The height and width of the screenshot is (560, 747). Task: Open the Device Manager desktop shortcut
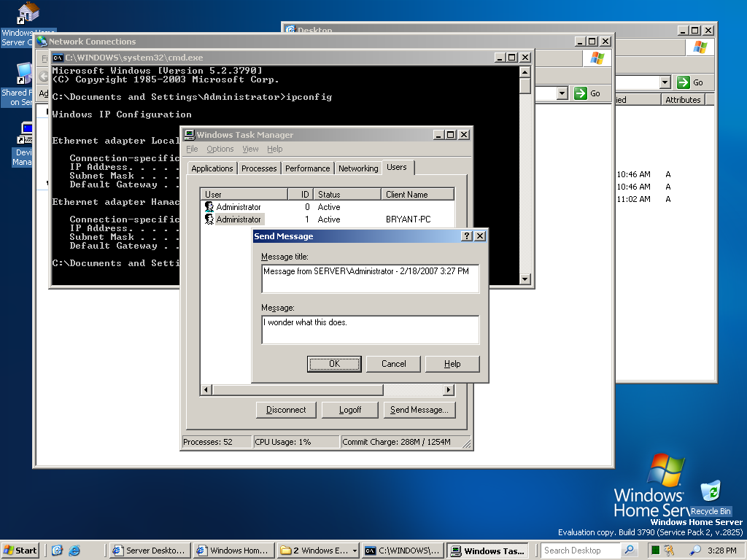(26, 133)
